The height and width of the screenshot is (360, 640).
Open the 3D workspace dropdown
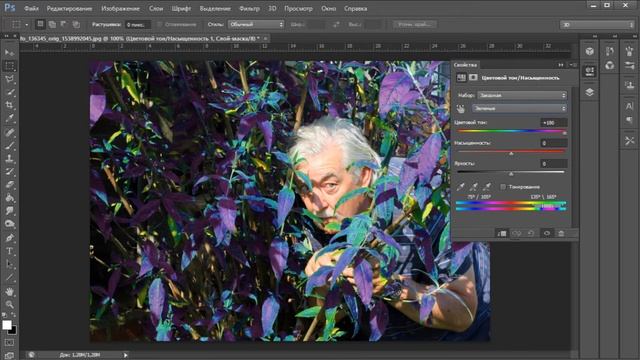597,24
